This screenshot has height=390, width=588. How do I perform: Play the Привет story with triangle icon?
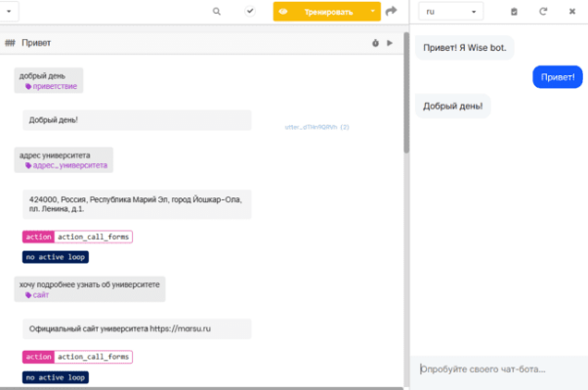point(390,43)
